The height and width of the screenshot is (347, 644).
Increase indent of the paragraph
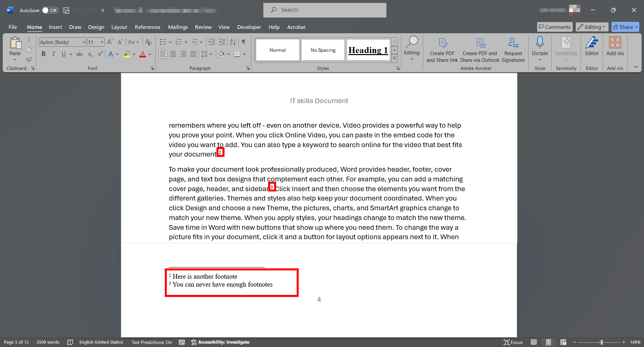click(222, 42)
